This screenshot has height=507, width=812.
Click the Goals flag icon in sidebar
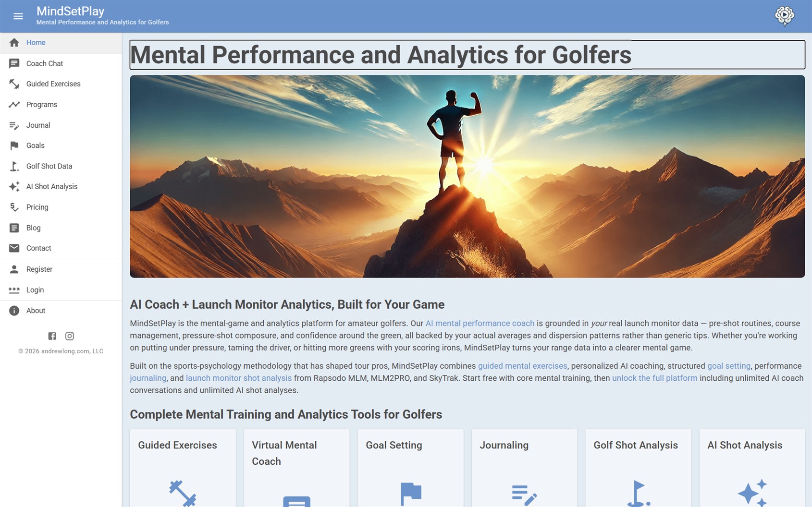click(x=14, y=145)
